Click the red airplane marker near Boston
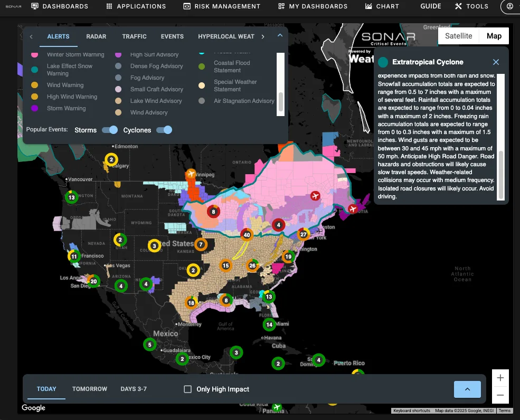 tap(353, 208)
